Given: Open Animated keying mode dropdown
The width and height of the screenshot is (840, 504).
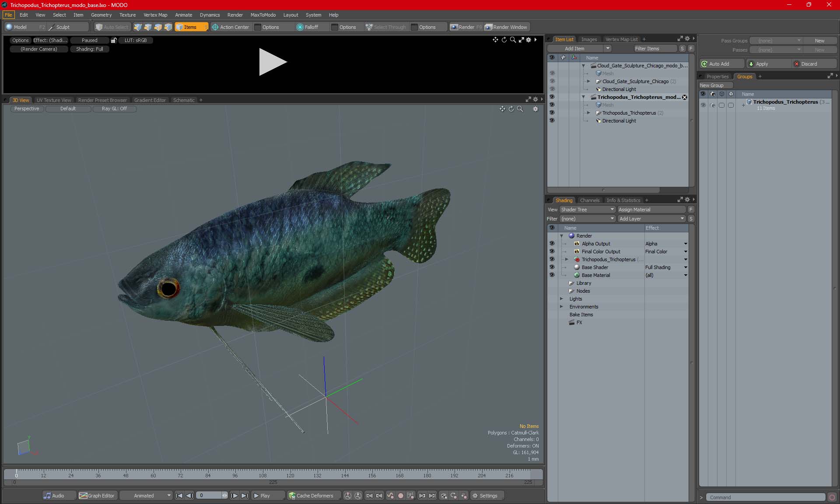Looking at the screenshot, I should (x=146, y=496).
